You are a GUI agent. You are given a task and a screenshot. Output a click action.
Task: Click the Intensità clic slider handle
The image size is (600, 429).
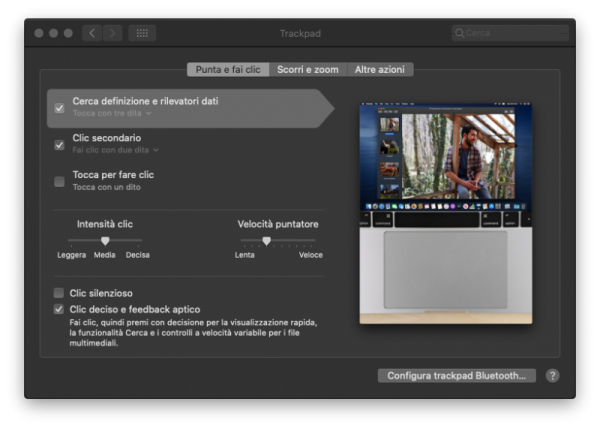[x=105, y=241]
